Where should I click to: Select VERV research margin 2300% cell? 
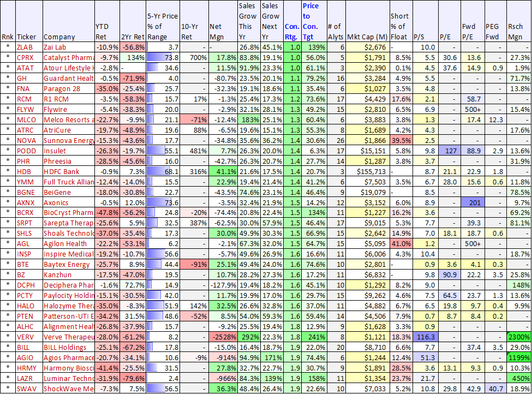(x=519, y=337)
